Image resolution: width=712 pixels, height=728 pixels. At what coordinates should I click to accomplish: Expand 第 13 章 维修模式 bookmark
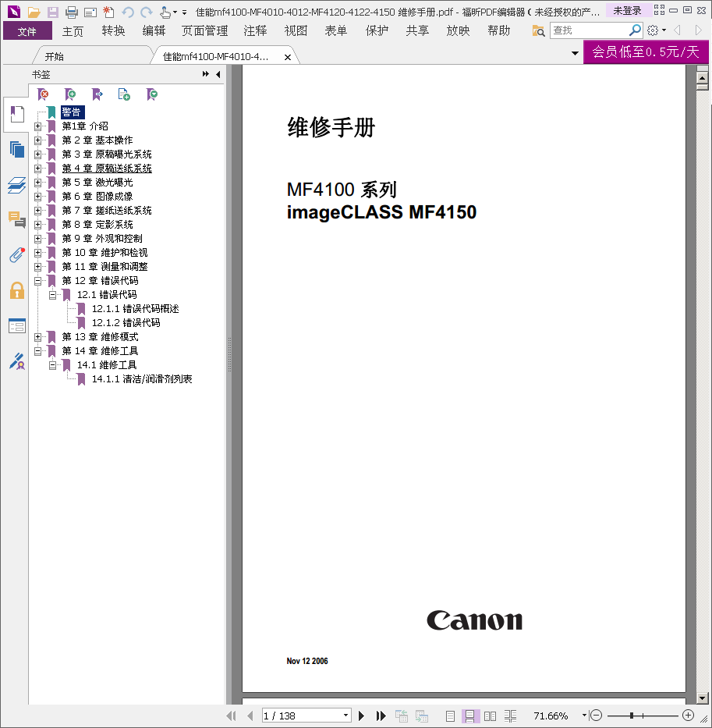[38, 336]
